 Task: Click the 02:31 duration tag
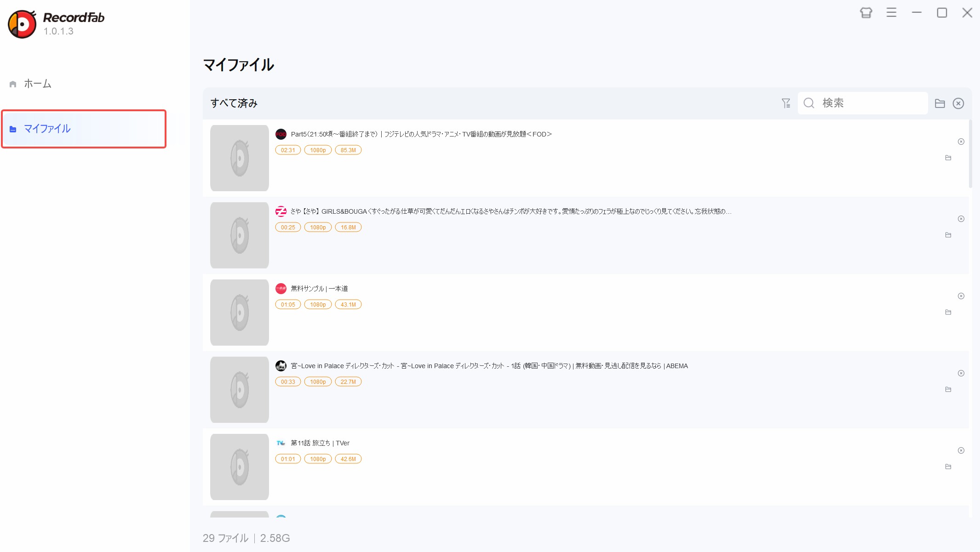tap(288, 150)
